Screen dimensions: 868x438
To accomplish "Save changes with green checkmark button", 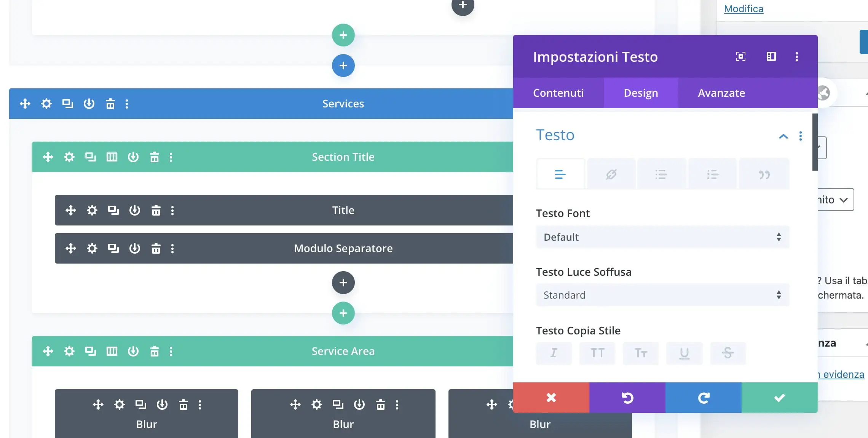I will click(x=779, y=398).
